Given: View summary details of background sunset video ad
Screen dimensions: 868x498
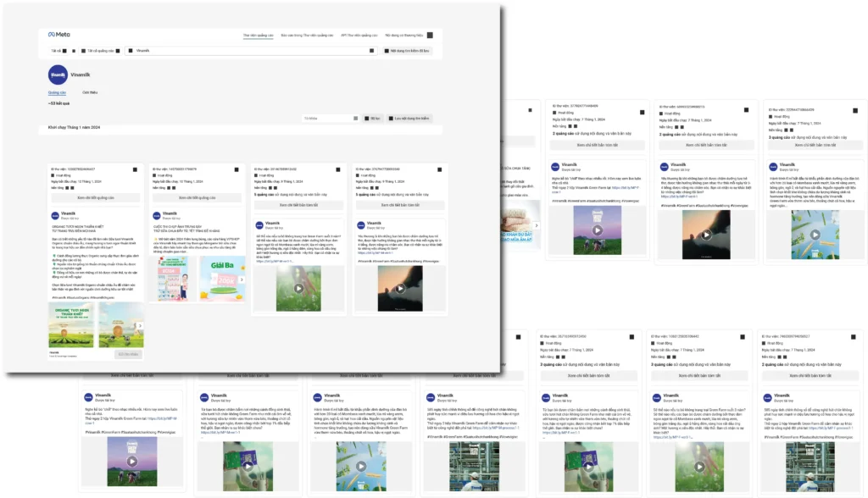Looking at the screenshot, I should (706, 145).
